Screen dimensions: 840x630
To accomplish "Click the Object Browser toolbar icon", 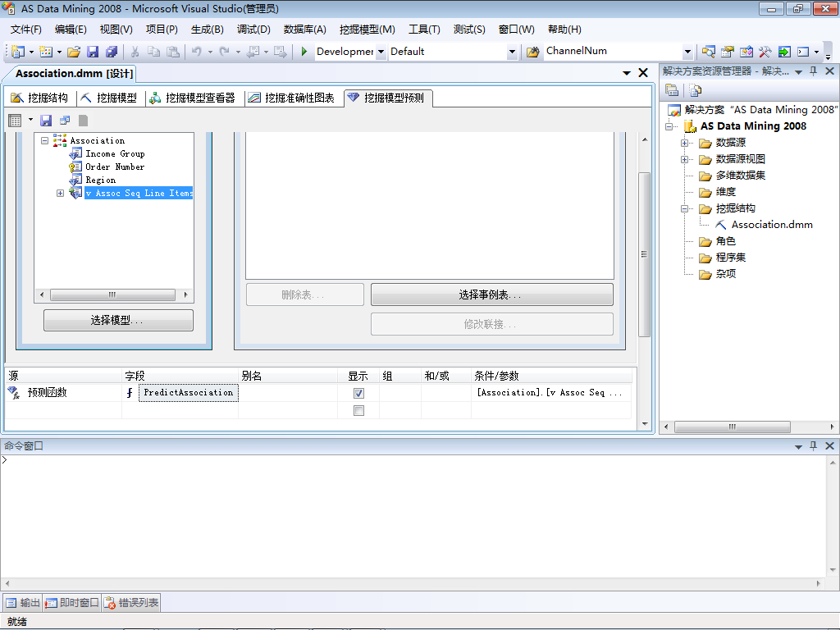I will point(746,52).
